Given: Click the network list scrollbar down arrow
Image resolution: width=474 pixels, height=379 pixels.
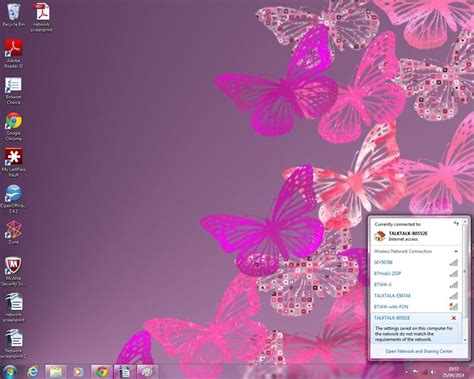Looking at the screenshot, I should click(465, 340).
